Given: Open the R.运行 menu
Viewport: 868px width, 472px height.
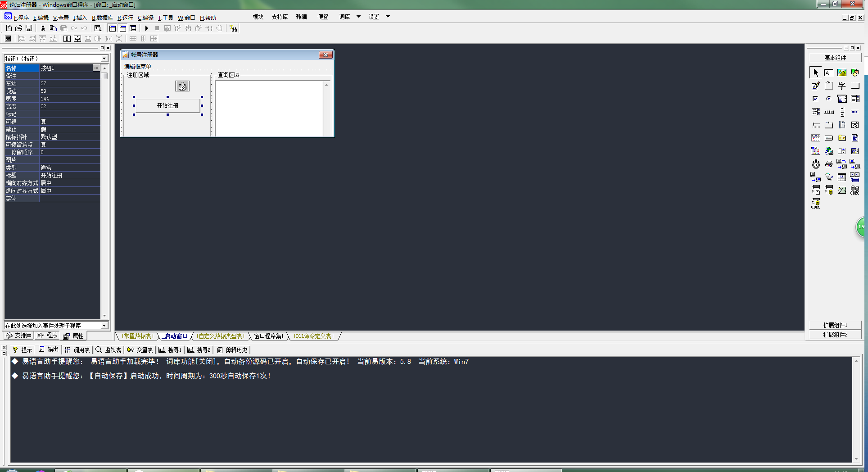Looking at the screenshot, I should 125,18.
